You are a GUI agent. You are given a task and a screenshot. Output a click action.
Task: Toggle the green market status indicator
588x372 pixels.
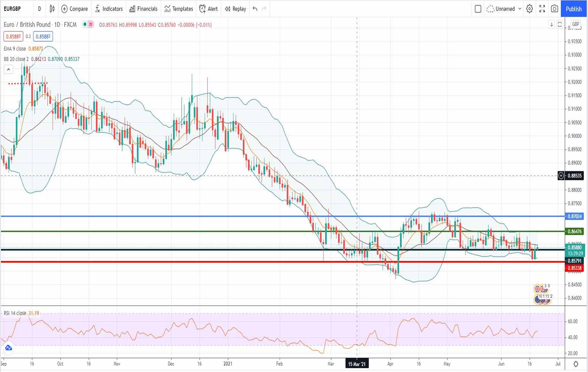click(85, 25)
